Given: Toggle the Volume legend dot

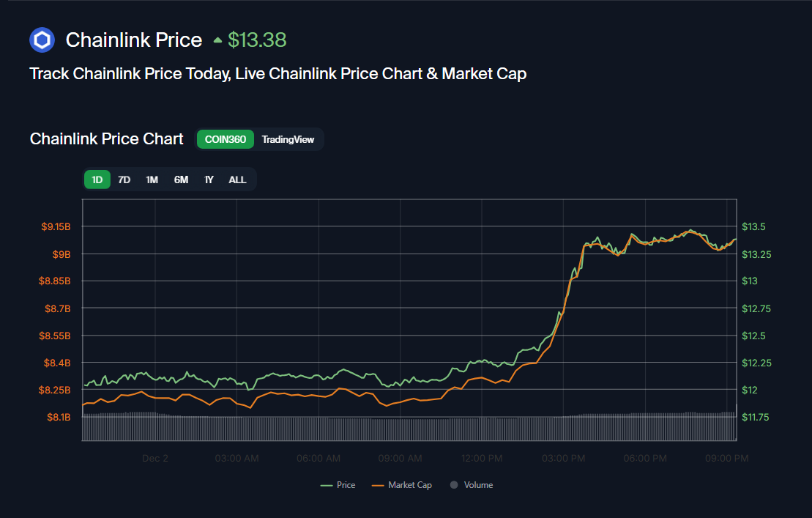Looking at the screenshot, I should coord(453,485).
